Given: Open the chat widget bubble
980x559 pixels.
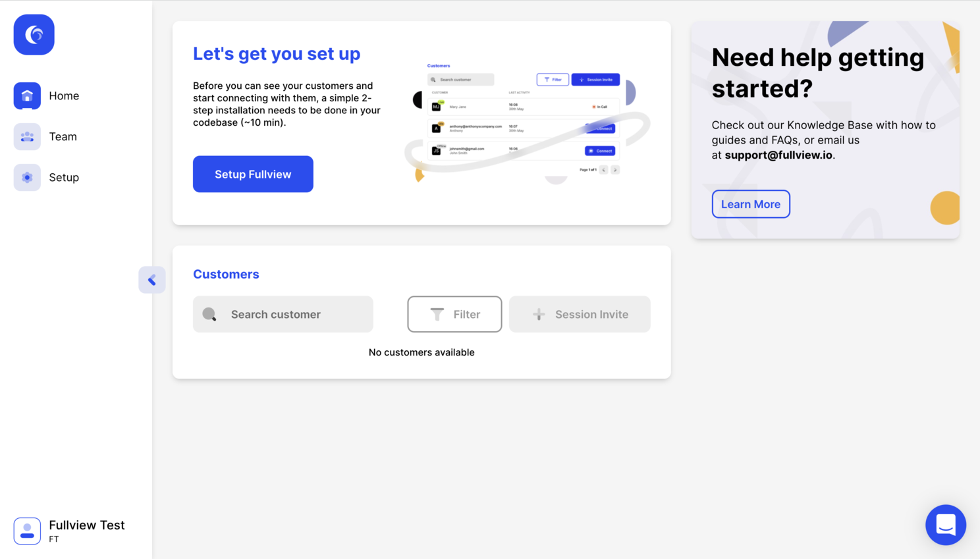Looking at the screenshot, I should click(946, 525).
